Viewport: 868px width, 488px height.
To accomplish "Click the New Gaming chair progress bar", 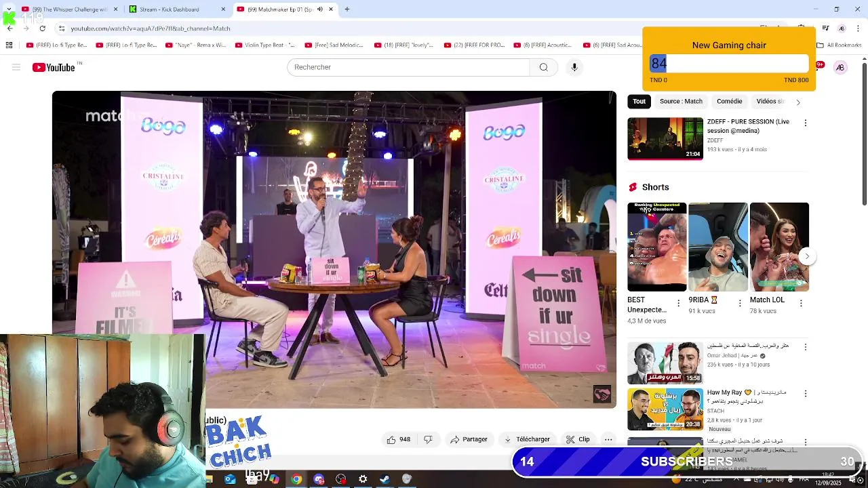I will click(x=729, y=64).
